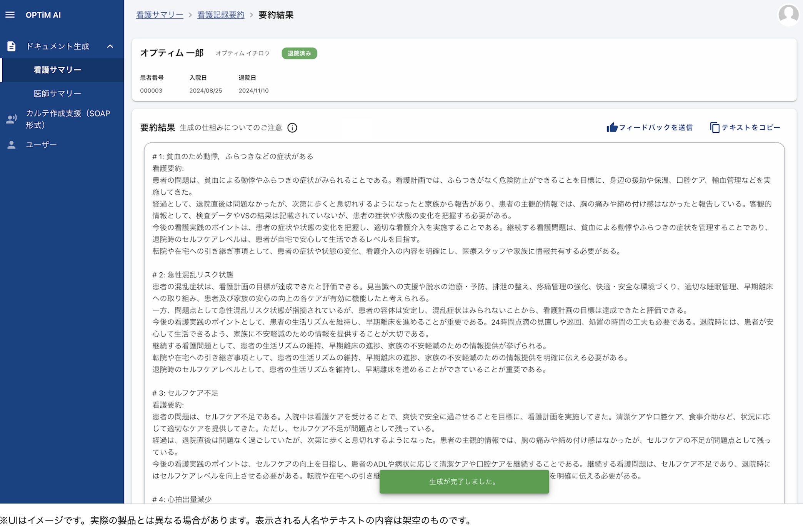Click the OPTiM AI logo text
This screenshot has width=803, height=532.
43,15
